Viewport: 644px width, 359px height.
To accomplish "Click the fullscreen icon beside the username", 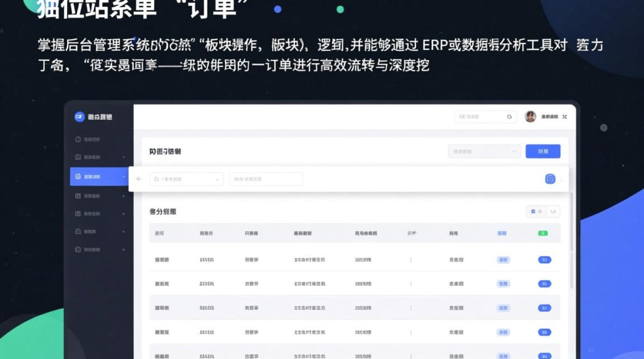I will tap(565, 116).
